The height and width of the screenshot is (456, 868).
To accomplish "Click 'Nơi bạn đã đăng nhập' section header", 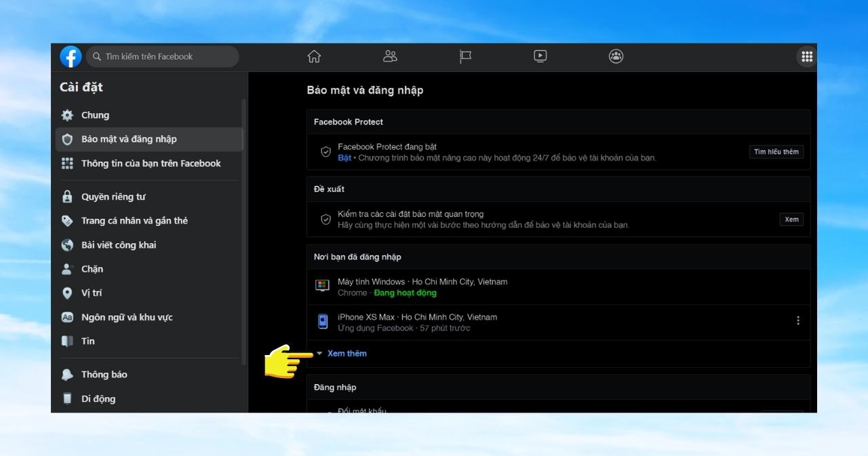I will [357, 257].
